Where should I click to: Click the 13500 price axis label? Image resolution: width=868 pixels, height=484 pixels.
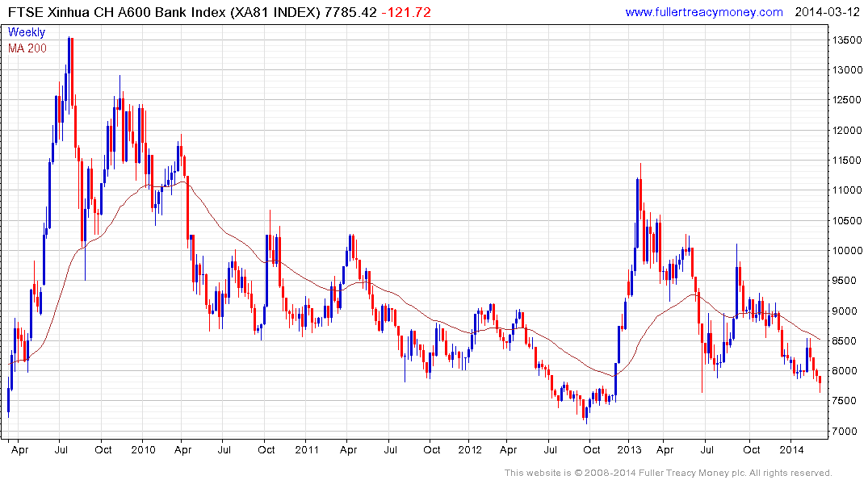[847, 40]
